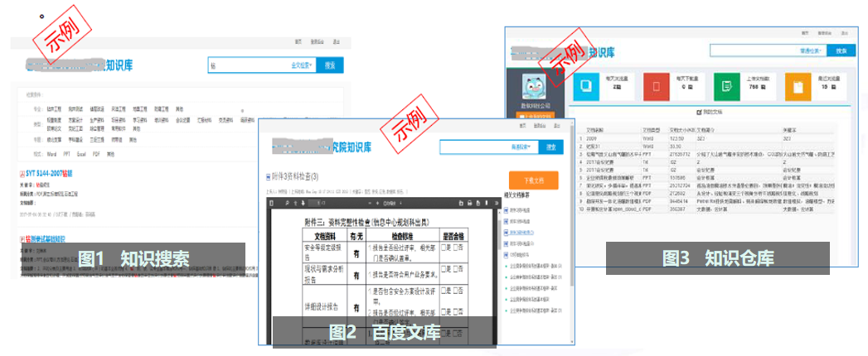Screen dimensions: 868x356
Task: Select the Word format filter
Action: 52,155
